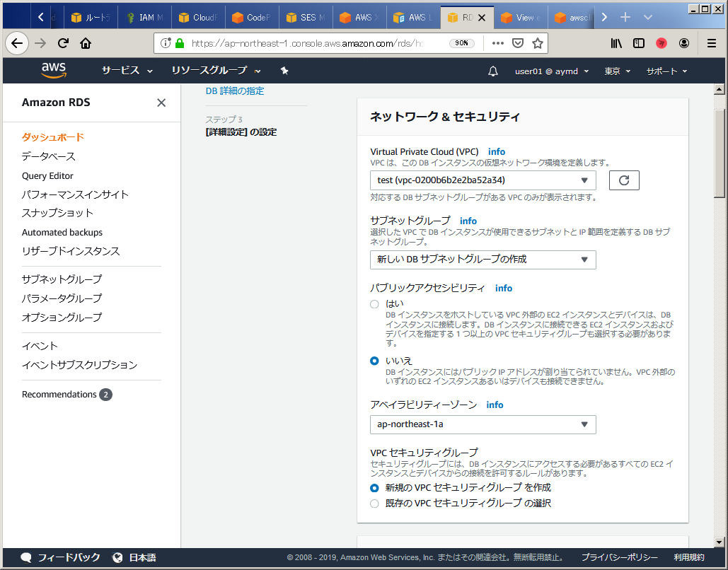Viewport: 728px width, 570px height.
Task: Open the Virtual Private Cloud dropdown
Action: [x=483, y=180]
